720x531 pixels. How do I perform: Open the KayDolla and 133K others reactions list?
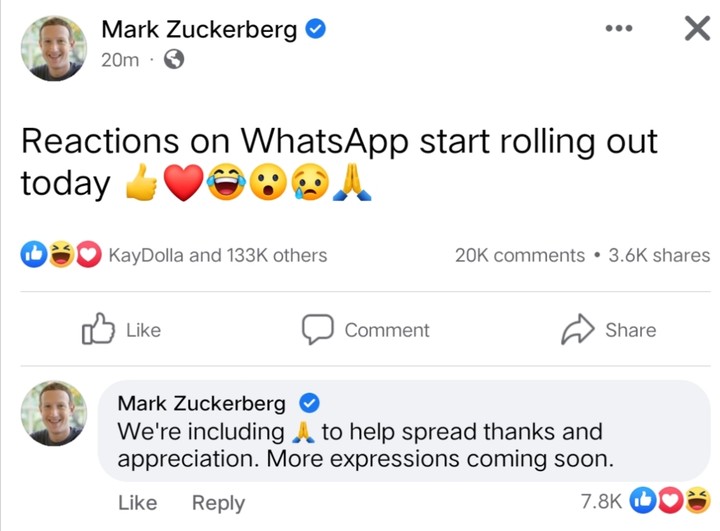217,255
